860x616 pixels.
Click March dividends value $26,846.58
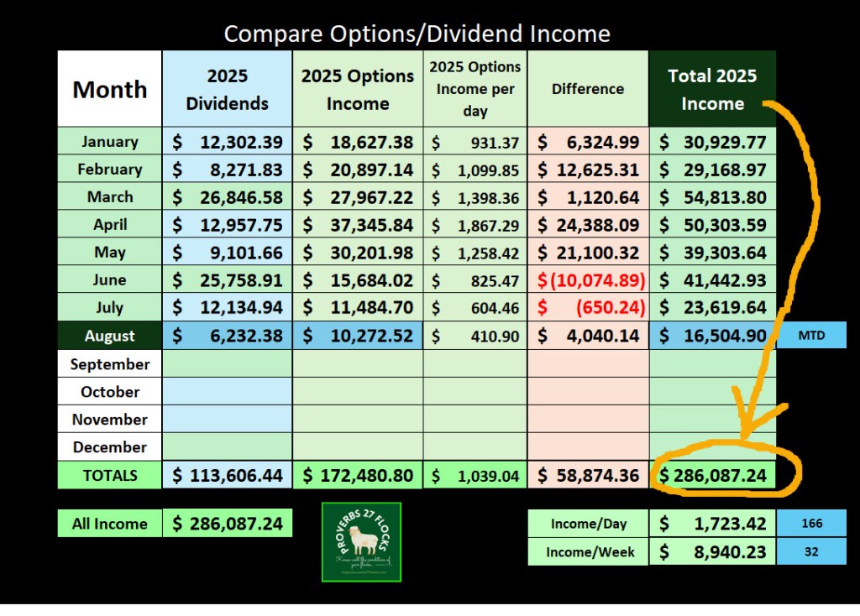pyautogui.click(x=227, y=197)
